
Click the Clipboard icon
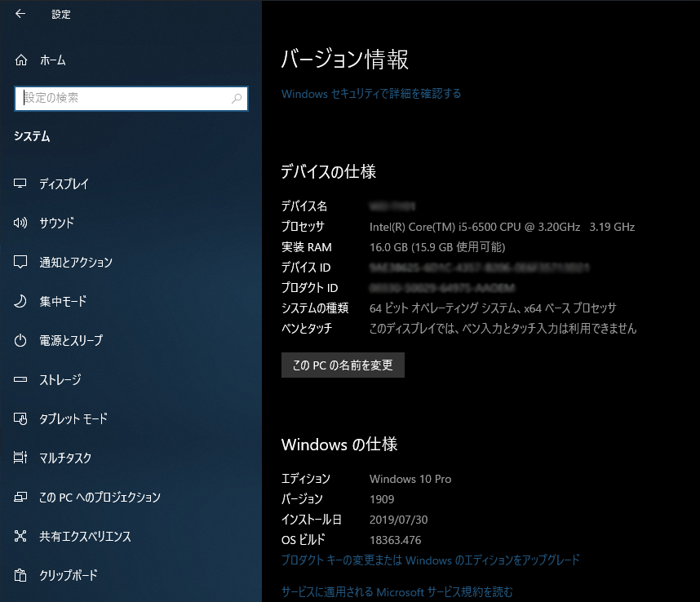pyautogui.click(x=20, y=575)
